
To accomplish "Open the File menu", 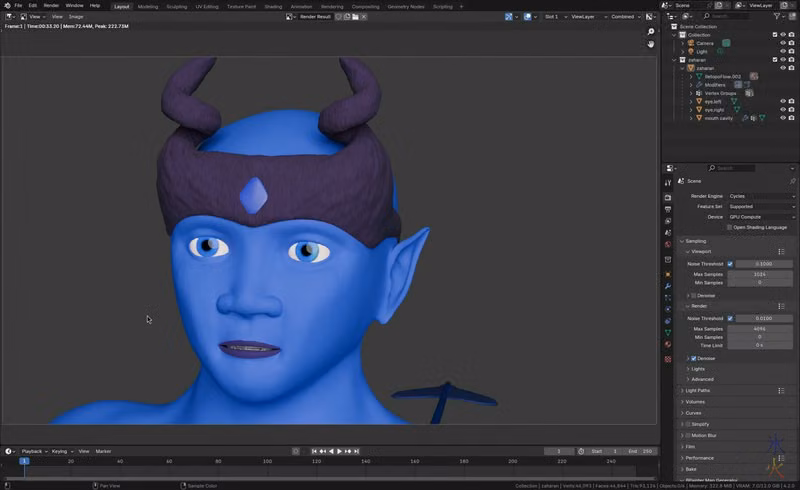I will coord(18,6).
